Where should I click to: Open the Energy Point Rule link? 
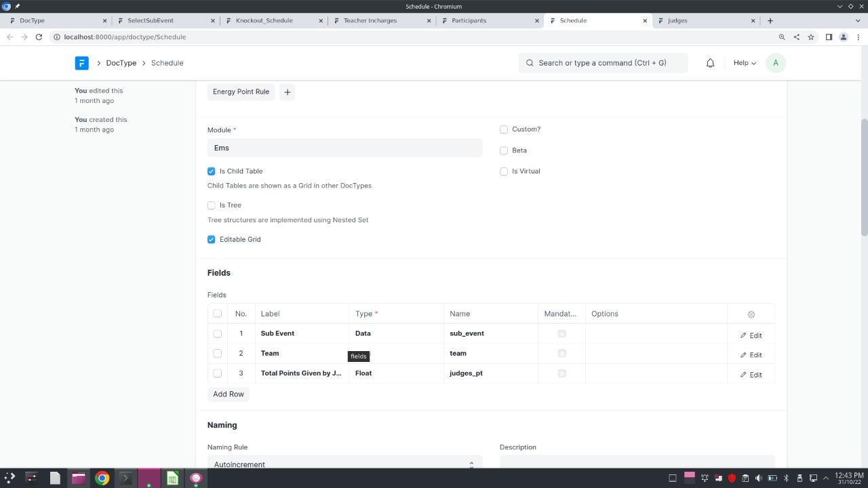241,92
